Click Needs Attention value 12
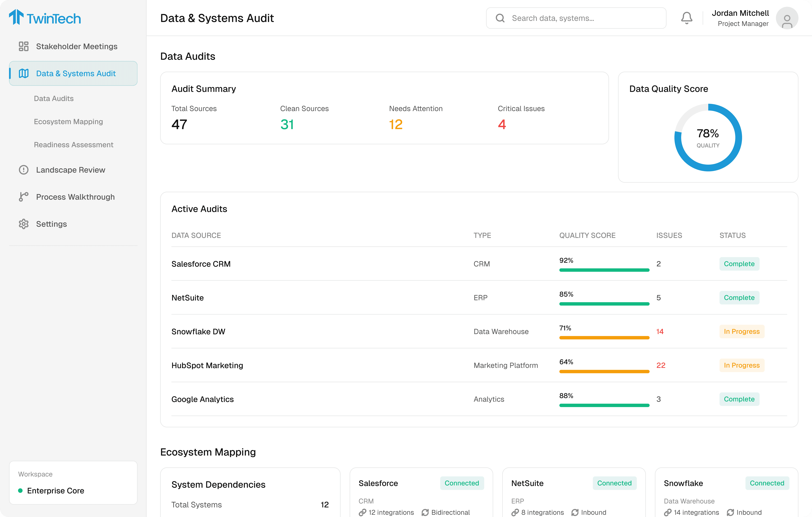Screen dimensions: 812x517 [396, 124]
